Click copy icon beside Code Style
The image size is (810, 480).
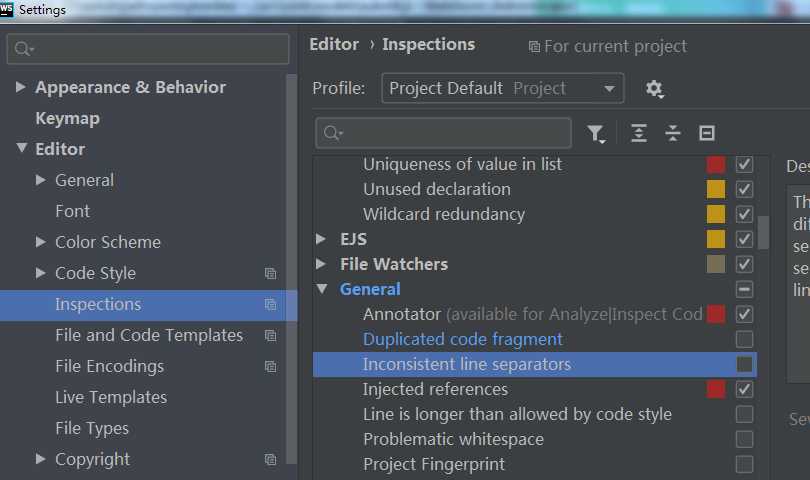[x=270, y=273]
